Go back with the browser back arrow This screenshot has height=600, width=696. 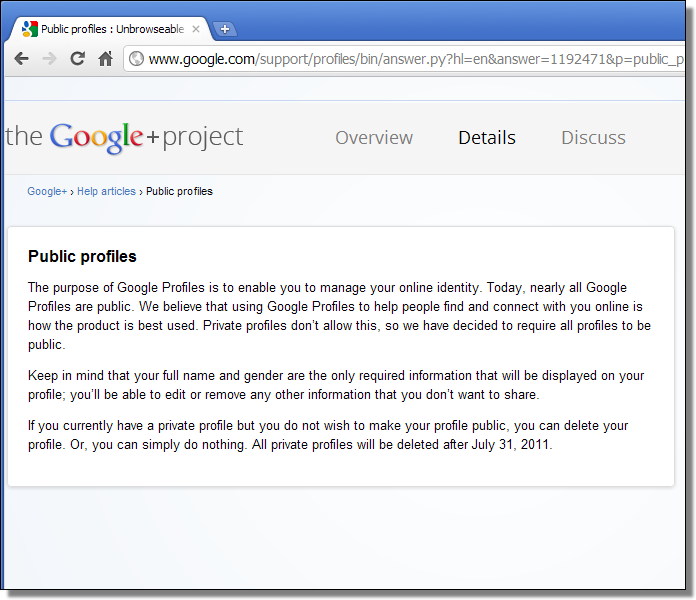(x=21, y=59)
